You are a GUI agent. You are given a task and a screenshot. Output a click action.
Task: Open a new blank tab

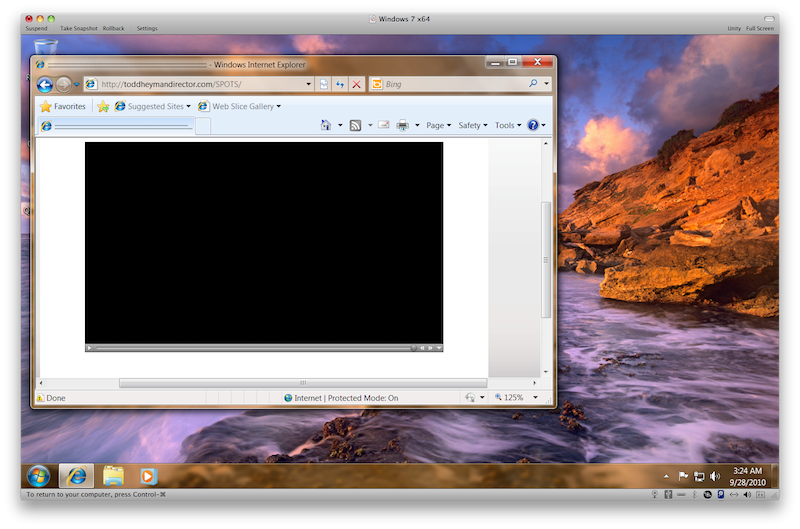coord(203,126)
